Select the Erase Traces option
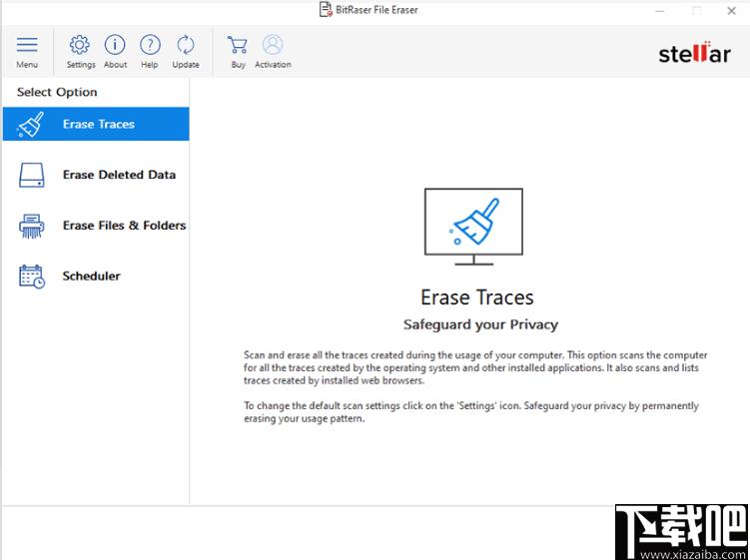This screenshot has width=750, height=560. point(96,124)
